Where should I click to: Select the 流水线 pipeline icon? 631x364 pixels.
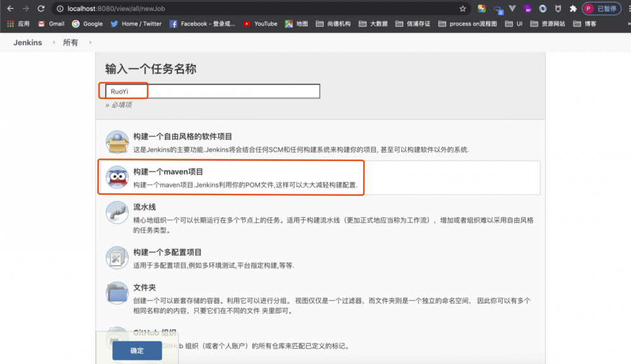pos(117,213)
